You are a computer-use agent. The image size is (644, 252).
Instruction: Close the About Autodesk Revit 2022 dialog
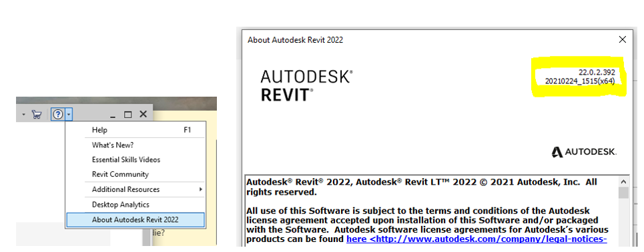coord(622,40)
